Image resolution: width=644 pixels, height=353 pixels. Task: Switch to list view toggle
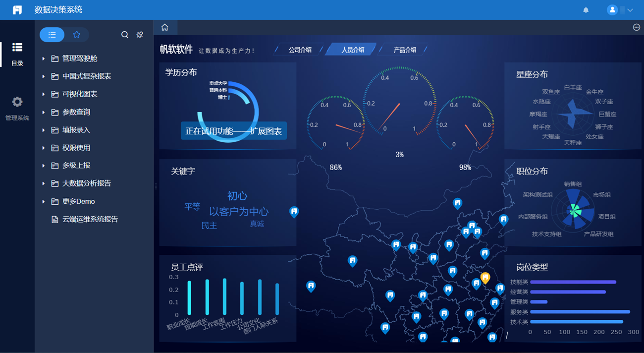coord(52,35)
